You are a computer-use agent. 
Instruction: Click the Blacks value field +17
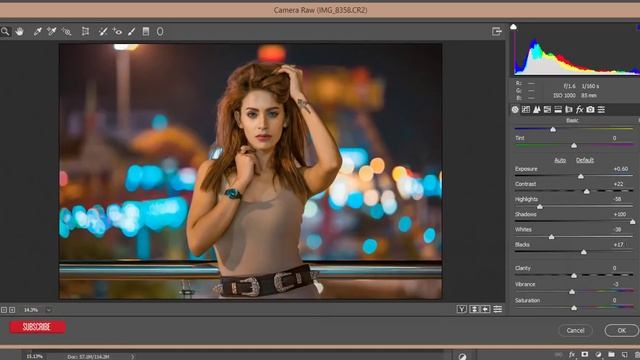(618, 244)
